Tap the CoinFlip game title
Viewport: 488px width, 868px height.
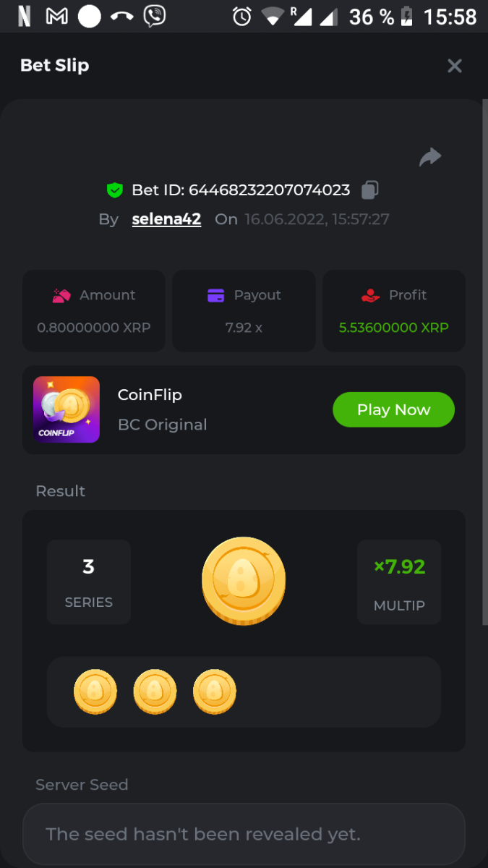coord(150,395)
